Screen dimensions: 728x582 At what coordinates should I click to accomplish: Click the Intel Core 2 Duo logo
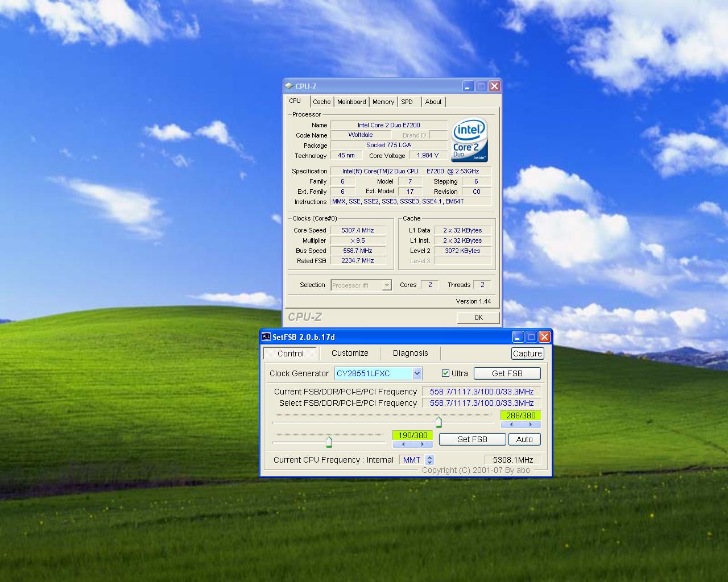(470, 140)
